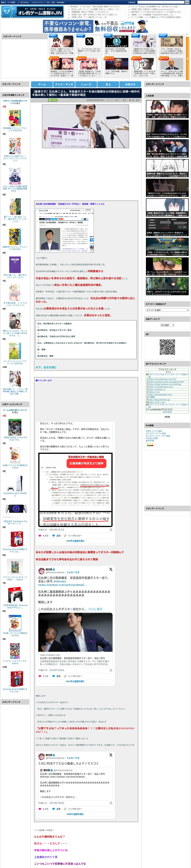
Task: Open the ゲーム navigation tab
Action: (x=42, y=84)
